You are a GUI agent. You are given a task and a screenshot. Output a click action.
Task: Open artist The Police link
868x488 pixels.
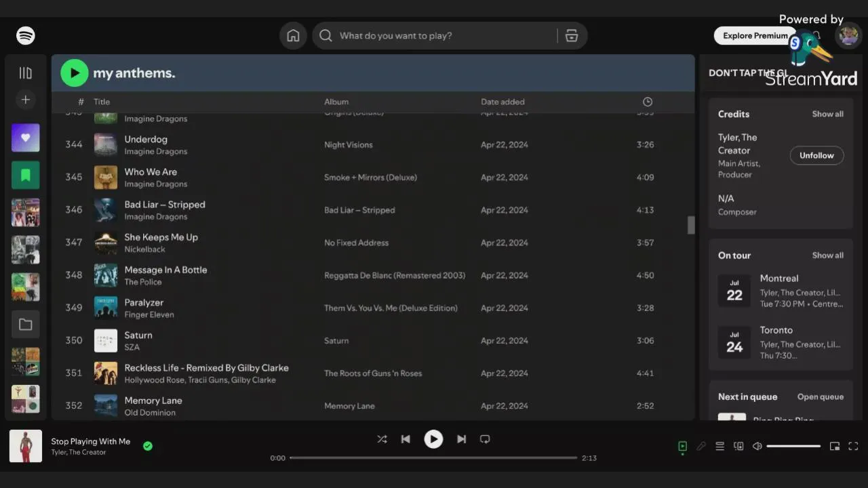(143, 282)
